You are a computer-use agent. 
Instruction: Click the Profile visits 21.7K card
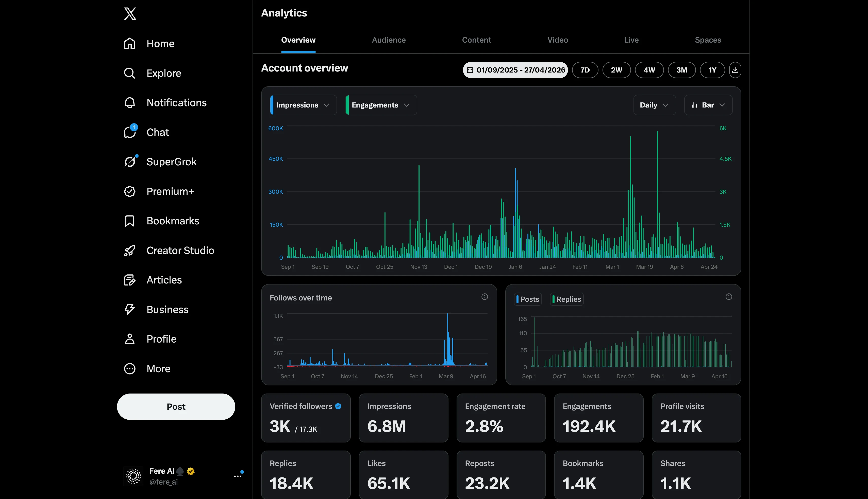[x=696, y=418]
